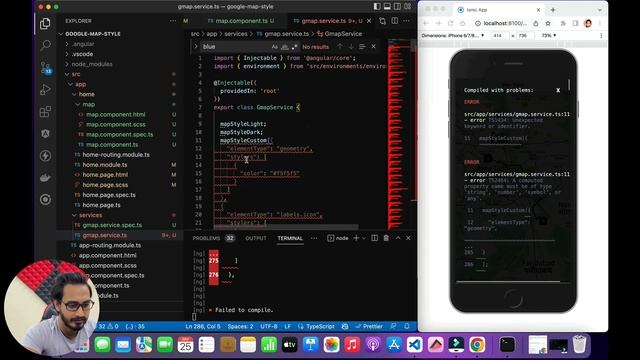Close the gmap.service.ts editor tab
The width and height of the screenshot is (640, 360).
click(x=369, y=21)
